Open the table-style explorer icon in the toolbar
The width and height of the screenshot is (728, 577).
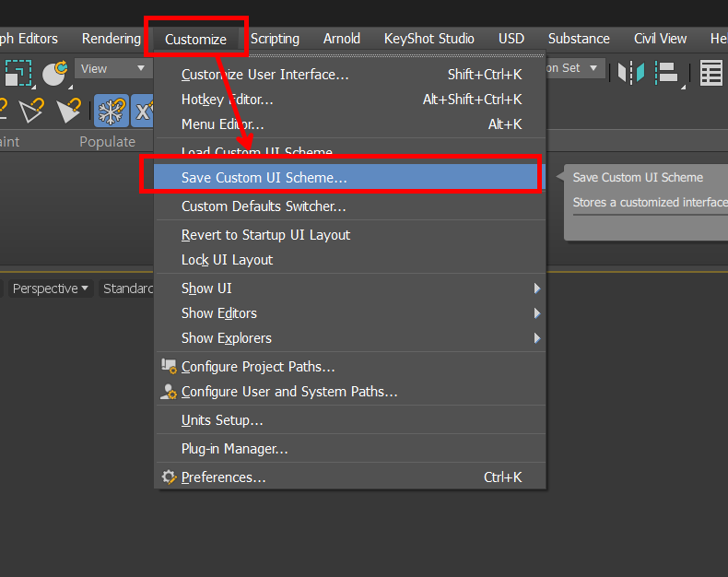pyautogui.click(x=710, y=73)
